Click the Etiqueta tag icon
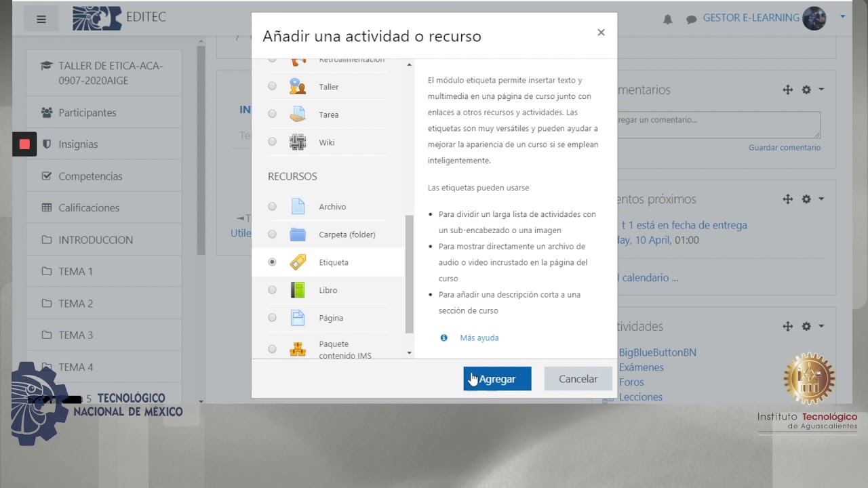The width and height of the screenshot is (868, 488). (298, 262)
